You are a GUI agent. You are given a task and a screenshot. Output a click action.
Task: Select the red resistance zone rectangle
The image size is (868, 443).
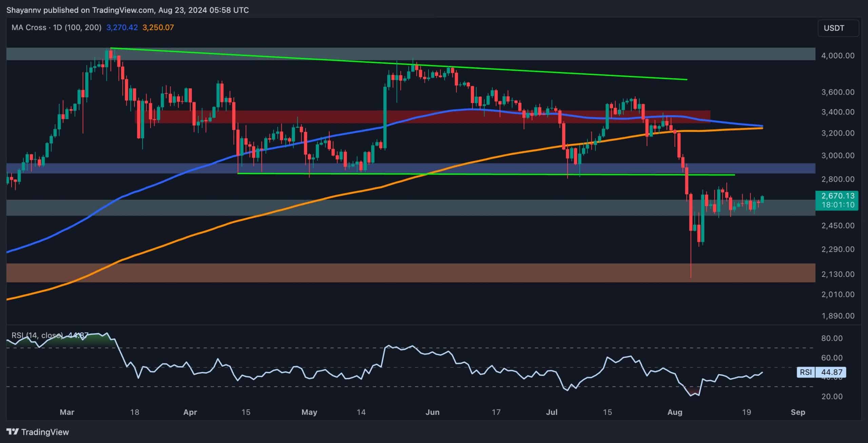(339, 117)
